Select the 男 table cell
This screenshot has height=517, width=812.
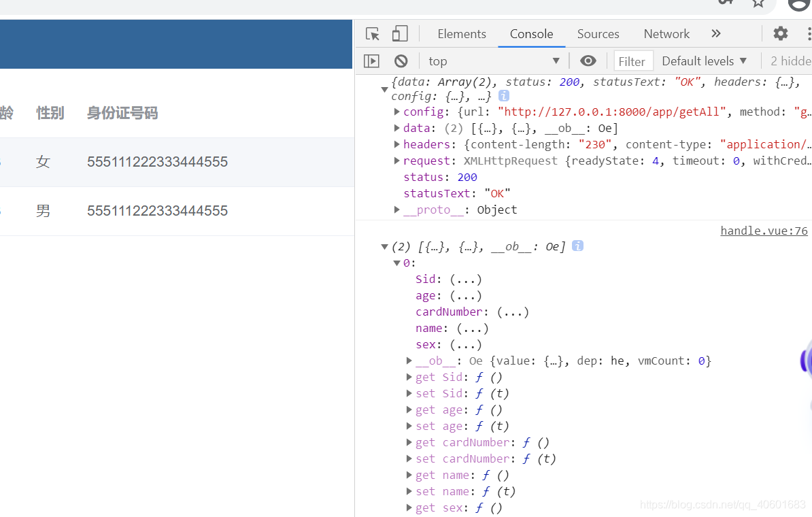click(x=43, y=211)
